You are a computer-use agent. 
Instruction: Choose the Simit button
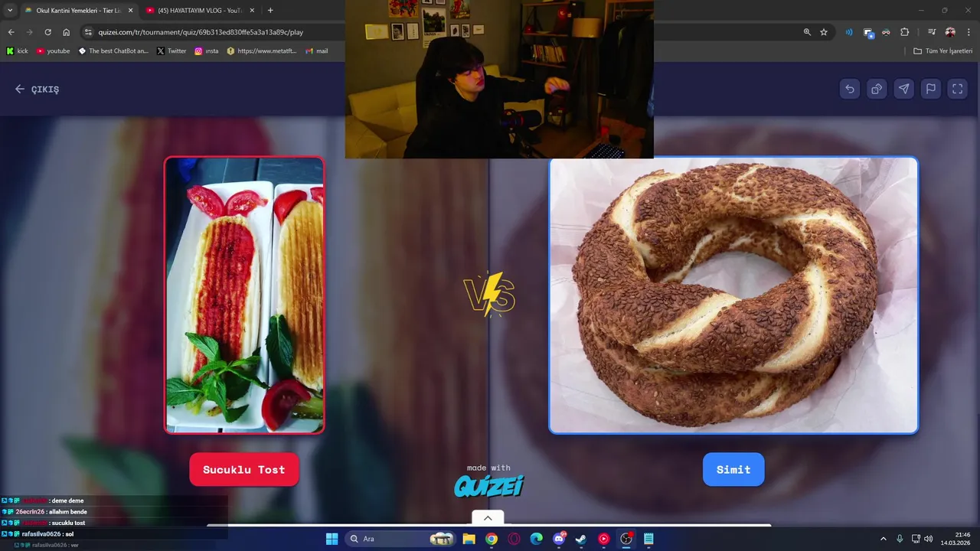point(733,470)
